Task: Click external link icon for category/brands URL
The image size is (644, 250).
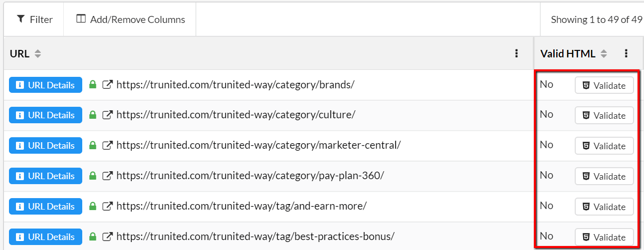Action: (107, 85)
